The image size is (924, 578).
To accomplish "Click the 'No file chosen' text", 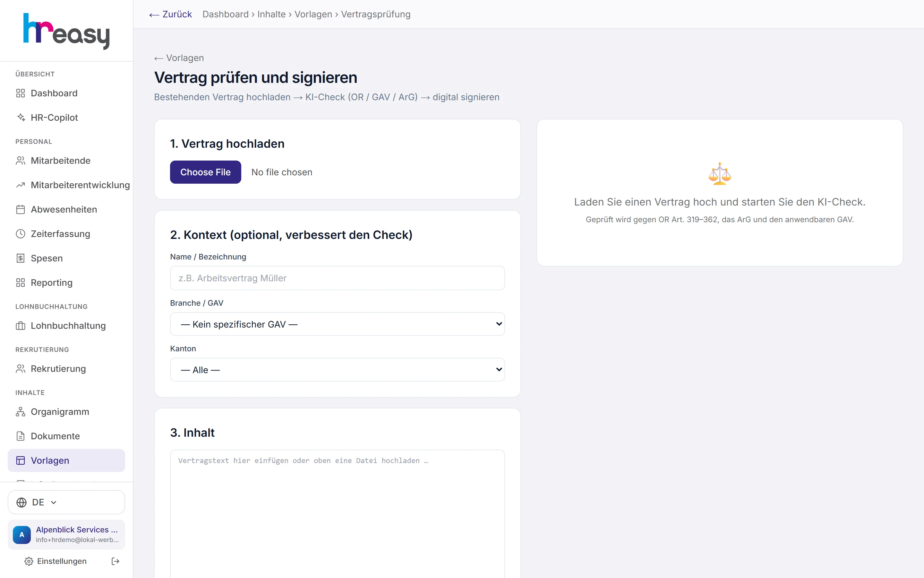I will pyautogui.click(x=282, y=172).
